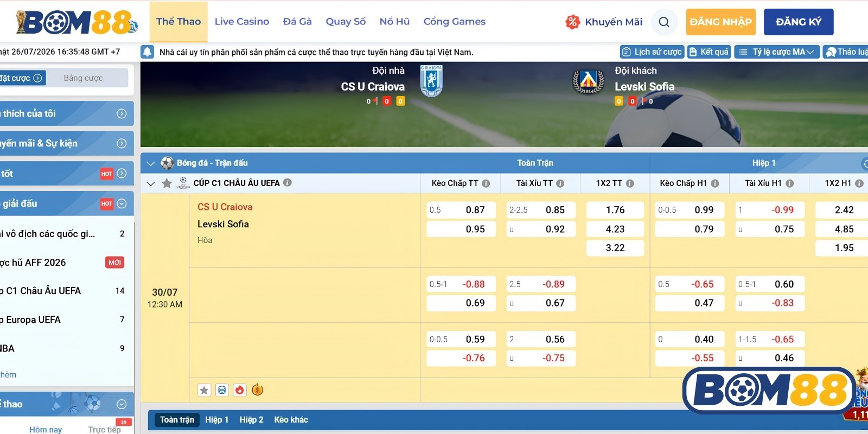
Task: Open the Quay Số menu
Action: tap(346, 22)
